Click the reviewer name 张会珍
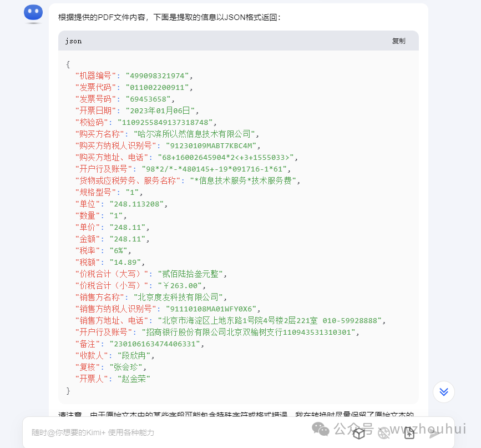 coord(126,368)
